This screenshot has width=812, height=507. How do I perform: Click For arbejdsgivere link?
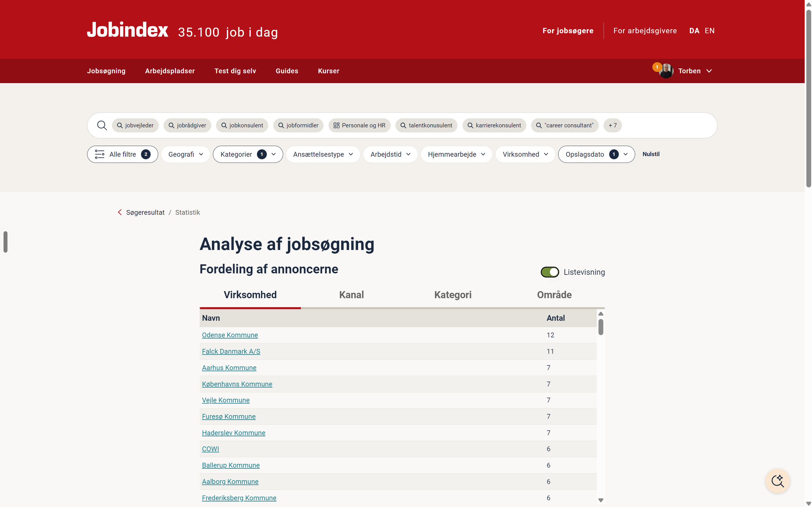coord(645,31)
